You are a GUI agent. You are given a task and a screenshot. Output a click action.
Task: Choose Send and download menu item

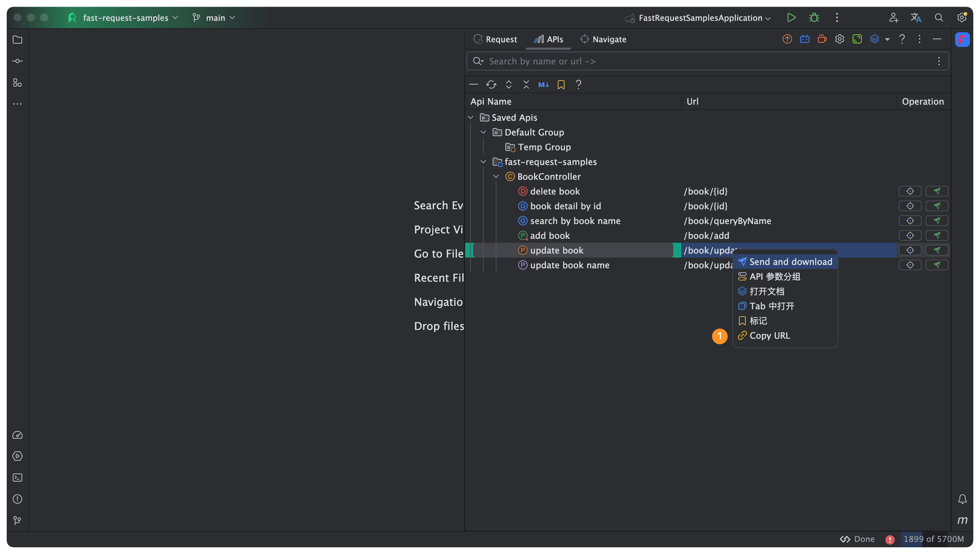point(790,262)
